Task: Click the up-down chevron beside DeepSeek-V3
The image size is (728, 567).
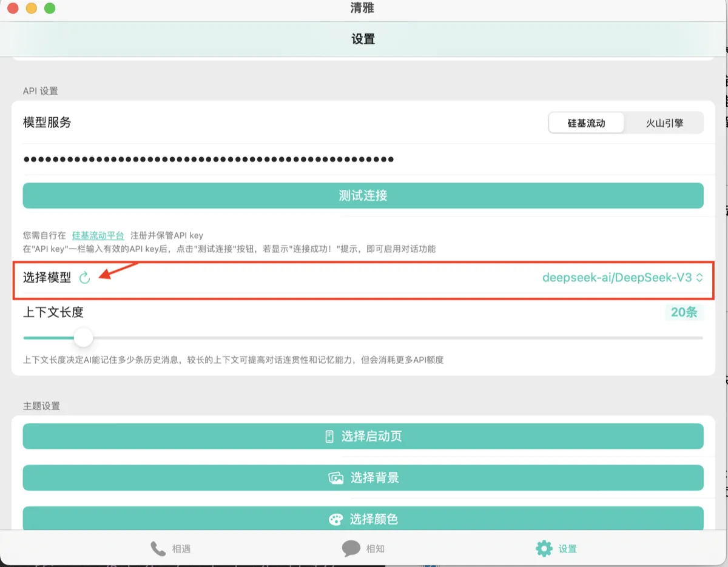Action: click(x=699, y=278)
